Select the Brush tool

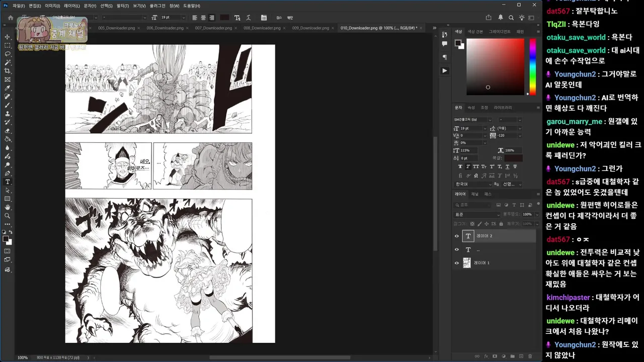pyautogui.click(x=8, y=105)
